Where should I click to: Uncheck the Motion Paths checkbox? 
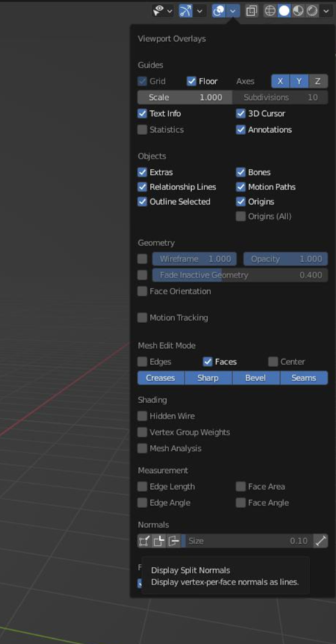240,187
